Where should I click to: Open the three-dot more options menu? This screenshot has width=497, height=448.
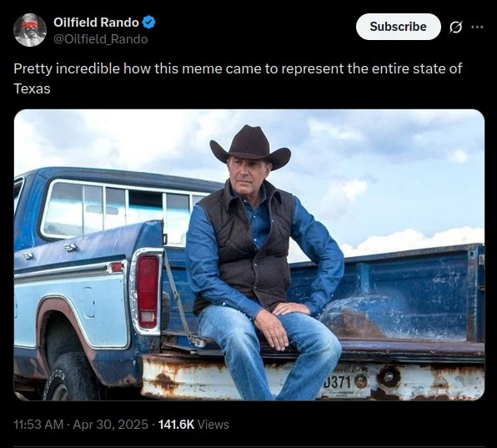coord(477,27)
